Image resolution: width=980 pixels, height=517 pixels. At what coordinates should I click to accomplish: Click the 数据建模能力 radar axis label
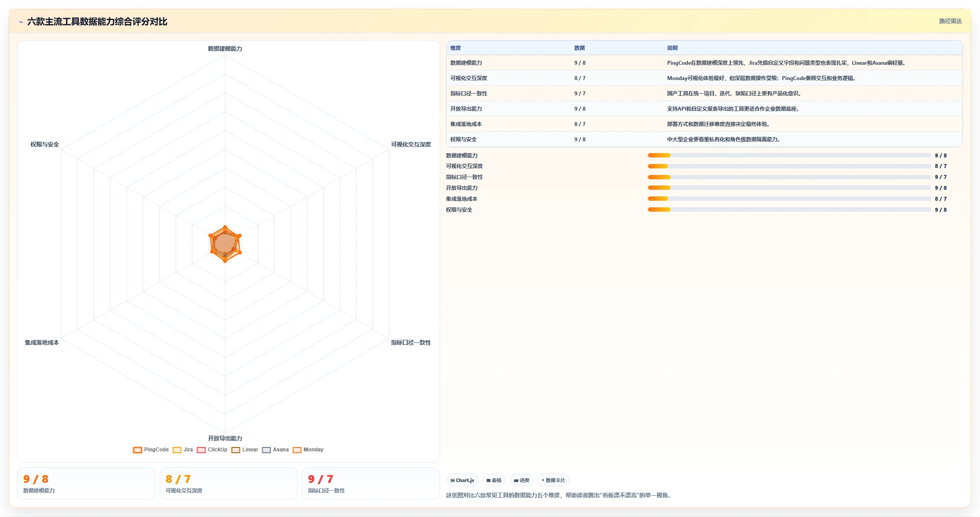(225, 49)
